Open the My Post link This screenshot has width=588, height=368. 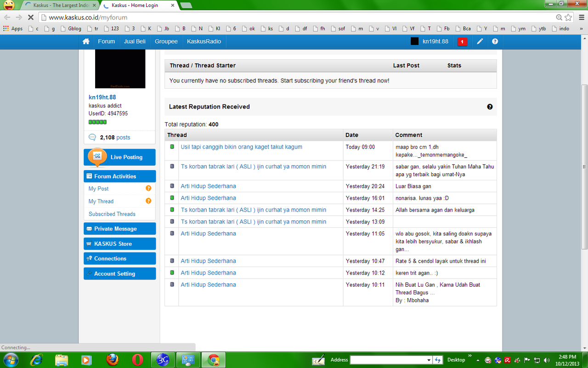tap(99, 189)
